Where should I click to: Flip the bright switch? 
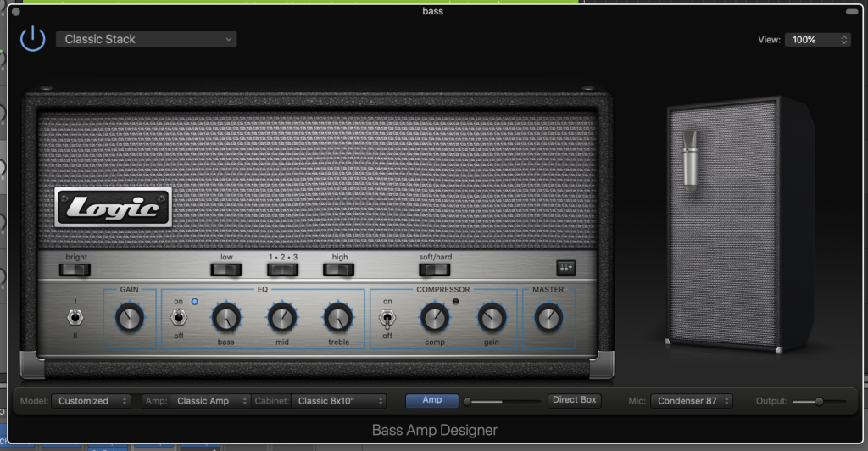[x=75, y=270]
